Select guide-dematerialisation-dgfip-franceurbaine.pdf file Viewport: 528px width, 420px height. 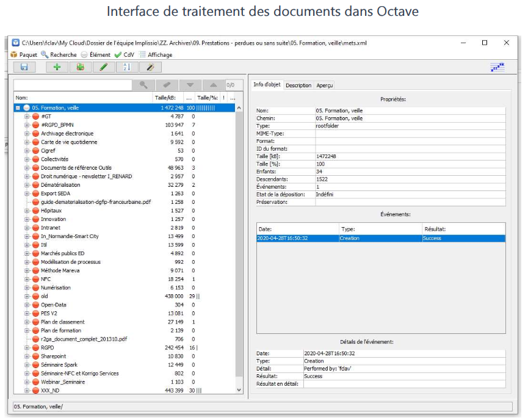click(x=96, y=202)
